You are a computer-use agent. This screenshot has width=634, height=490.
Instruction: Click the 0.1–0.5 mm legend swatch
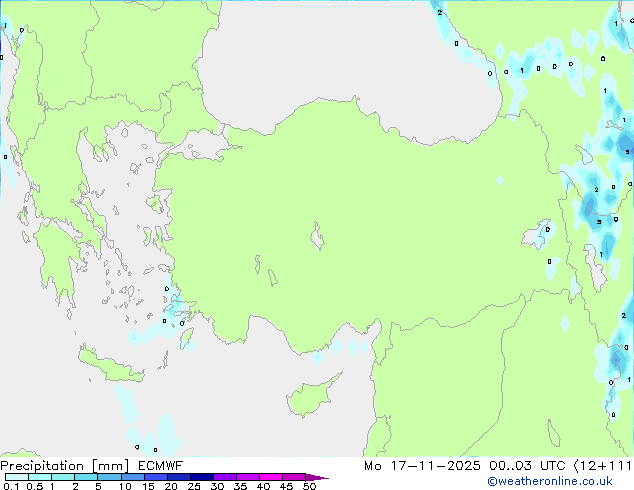pos(17,477)
